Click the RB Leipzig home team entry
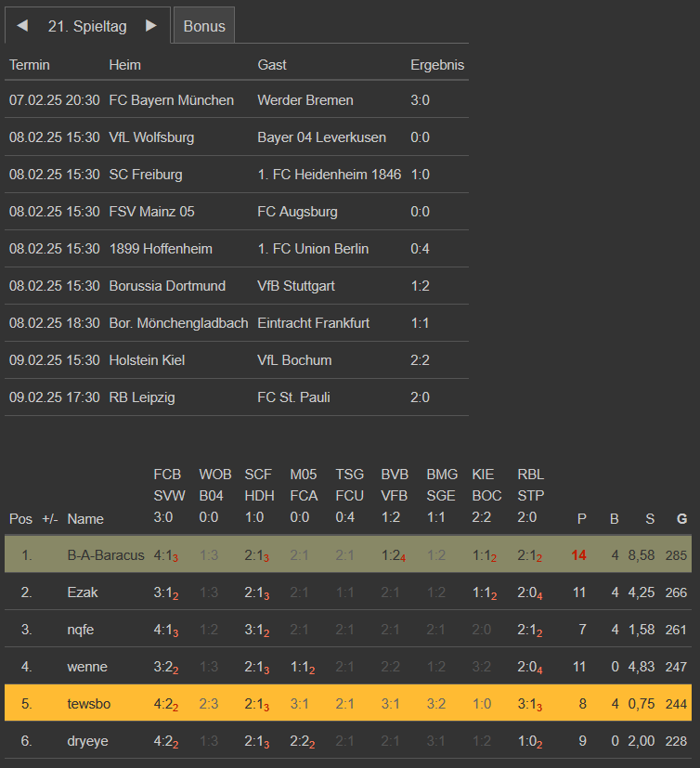Screen dimensions: 700x768 click(x=142, y=397)
